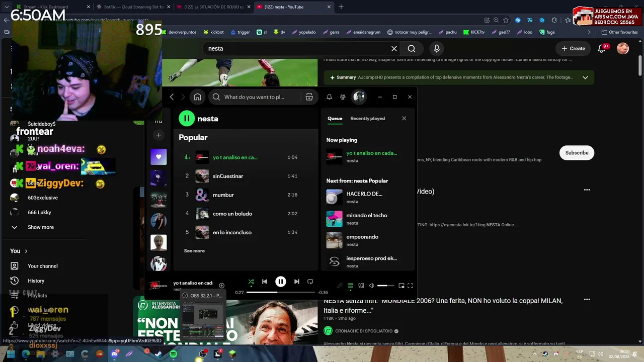Close the Spotify queue panel
The height and width of the screenshot is (362, 644).
coord(404,119)
